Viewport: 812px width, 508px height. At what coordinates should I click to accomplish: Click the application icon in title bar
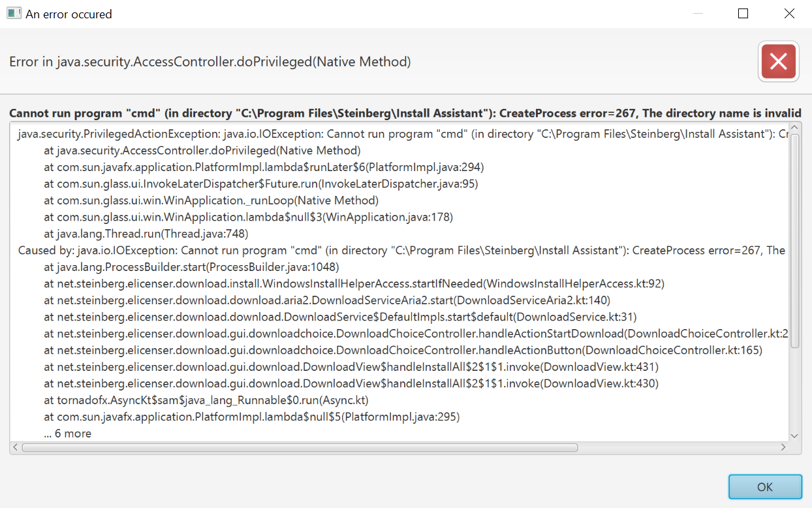tap(14, 13)
